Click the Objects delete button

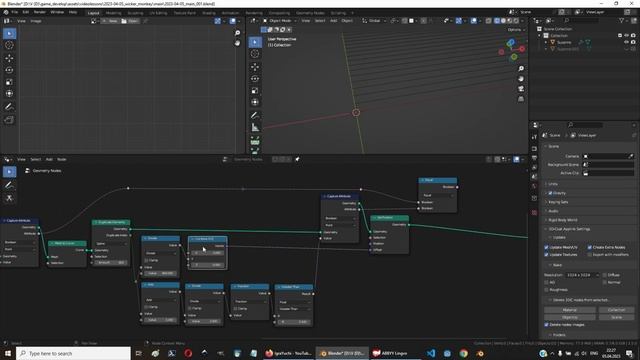(x=570, y=317)
